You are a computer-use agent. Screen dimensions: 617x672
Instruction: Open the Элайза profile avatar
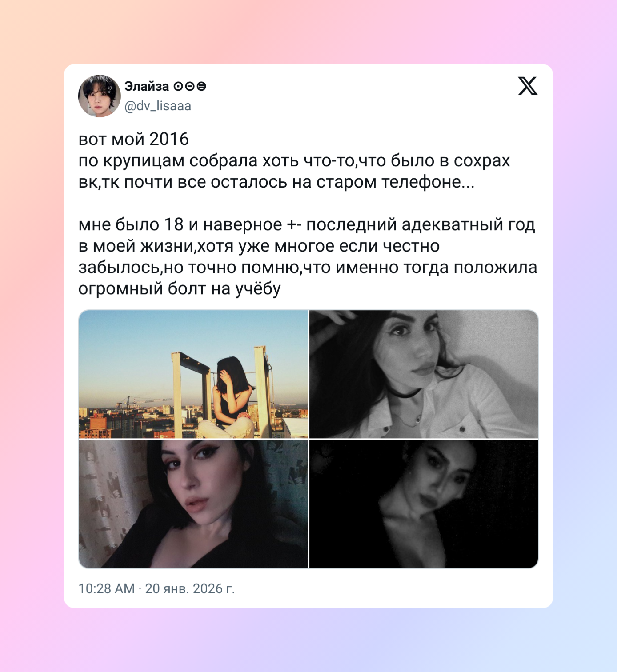100,96
